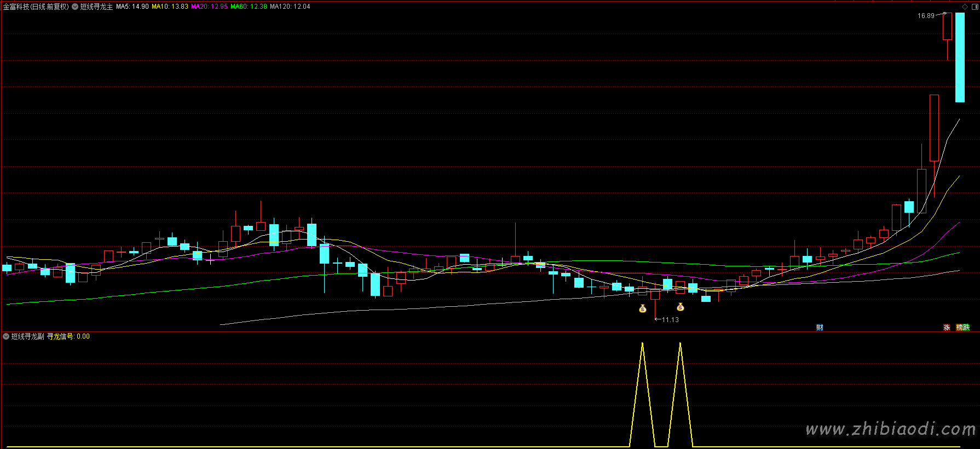Select the green MA60 label

tap(249, 7)
